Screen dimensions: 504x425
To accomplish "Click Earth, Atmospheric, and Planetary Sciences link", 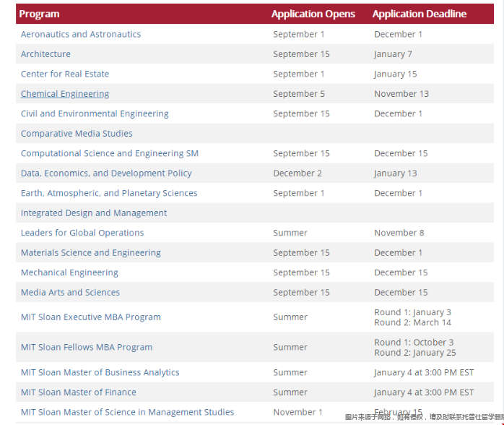I will point(109,193).
